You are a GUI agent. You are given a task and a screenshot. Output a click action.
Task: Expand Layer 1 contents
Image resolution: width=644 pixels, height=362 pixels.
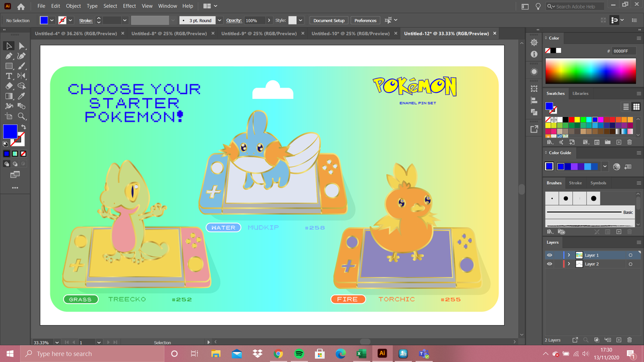click(569, 256)
